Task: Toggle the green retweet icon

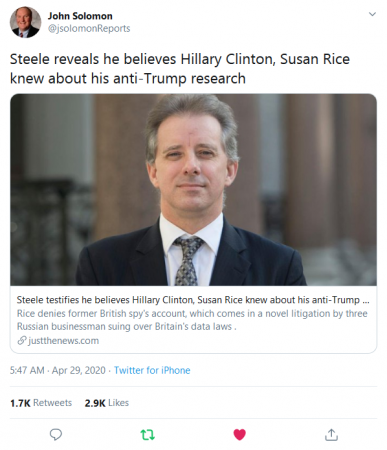Action: pyautogui.click(x=147, y=435)
